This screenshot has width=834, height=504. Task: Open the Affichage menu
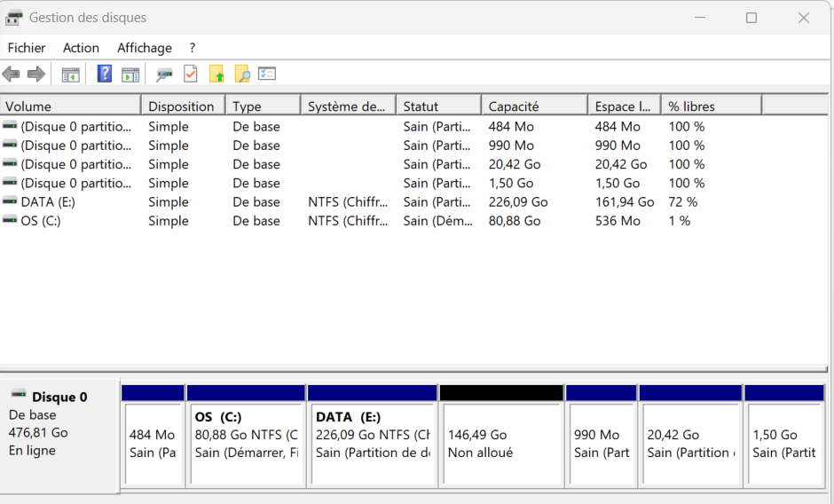[x=145, y=48]
